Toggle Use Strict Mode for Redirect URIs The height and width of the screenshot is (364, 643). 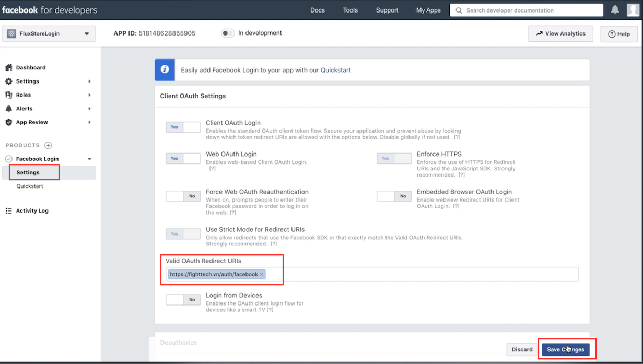click(183, 233)
